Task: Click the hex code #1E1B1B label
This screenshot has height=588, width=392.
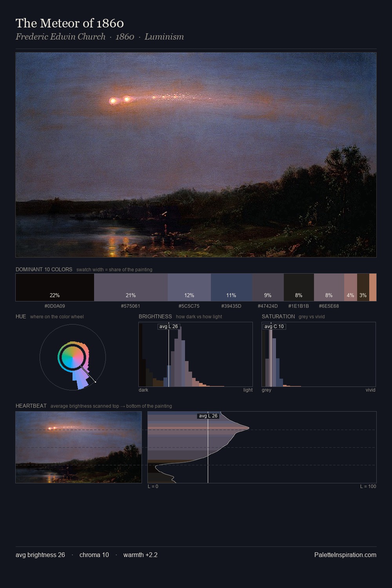Action: pos(299,306)
